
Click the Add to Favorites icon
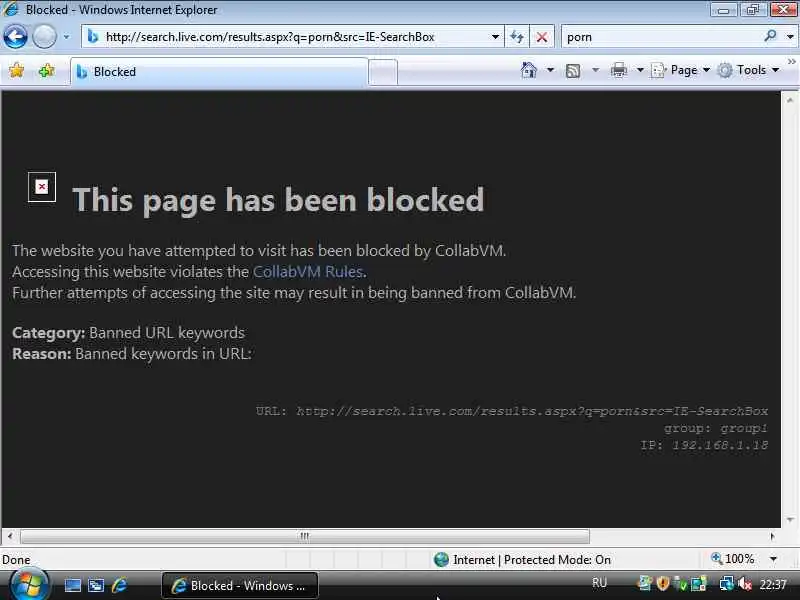46,70
